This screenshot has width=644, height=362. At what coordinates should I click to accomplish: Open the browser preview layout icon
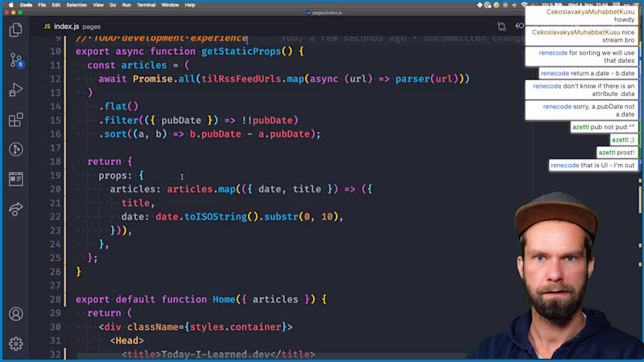(x=15, y=179)
